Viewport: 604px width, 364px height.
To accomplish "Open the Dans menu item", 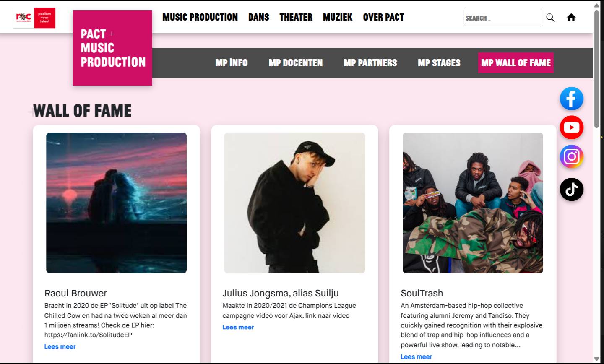I will (259, 17).
